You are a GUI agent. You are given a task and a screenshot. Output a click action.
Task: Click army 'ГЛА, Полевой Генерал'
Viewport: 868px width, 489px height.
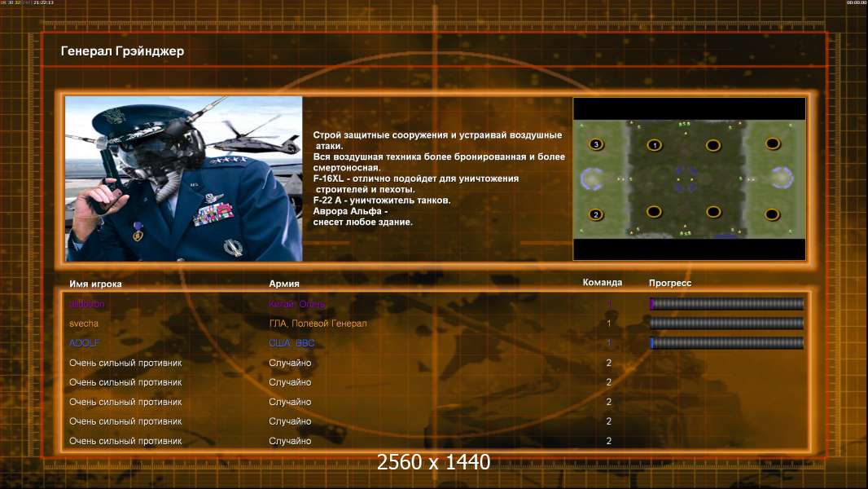[x=318, y=324]
